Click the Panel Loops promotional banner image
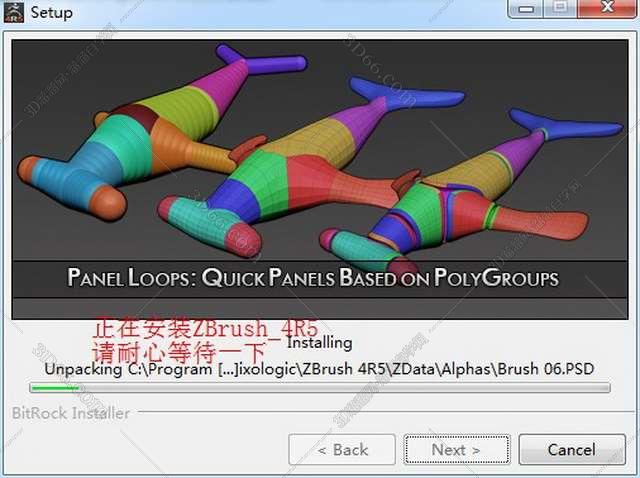The image size is (640, 478). coord(320,179)
